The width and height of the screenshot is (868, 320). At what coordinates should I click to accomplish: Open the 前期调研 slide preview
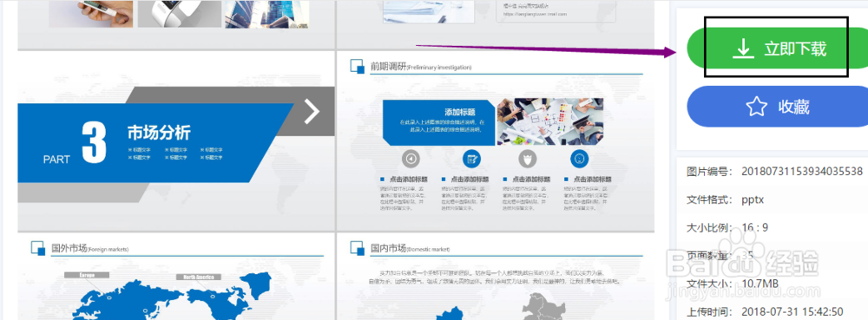click(x=496, y=140)
